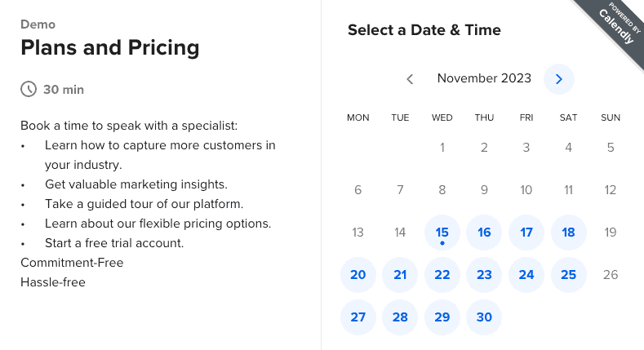Pick November 21 on calendar
The width and height of the screenshot is (644, 350).
click(x=400, y=274)
